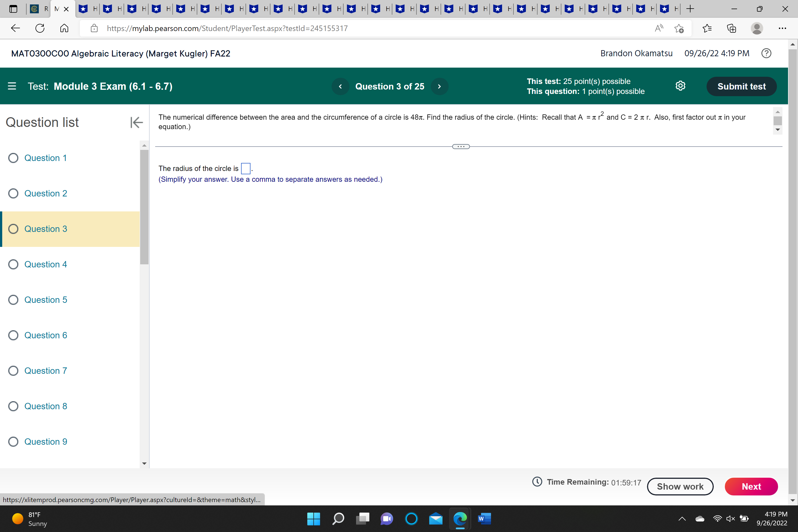Open the Read Aloud icon in address bar
Viewport: 798px width, 532px height.
pyautogui.click(x=659, y=28)
